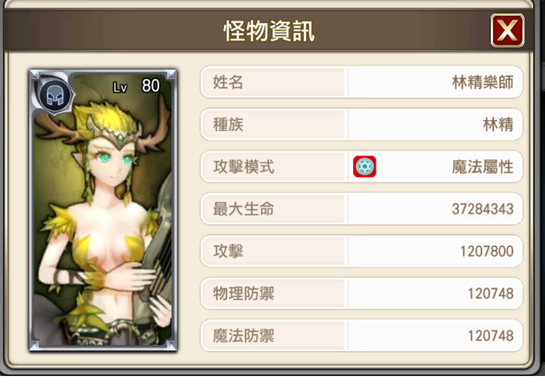
Task: Click the max HP value 37284343
Action: 483,209
